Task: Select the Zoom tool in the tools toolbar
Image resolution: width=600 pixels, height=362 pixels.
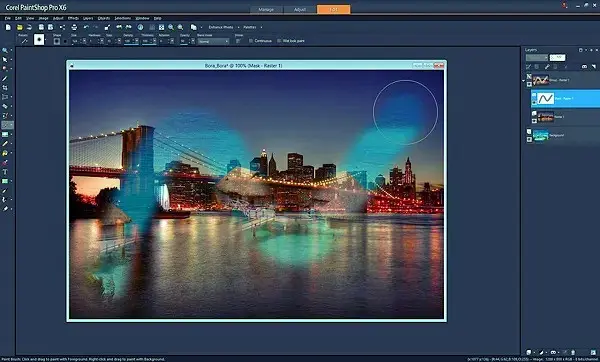Action: [5, 51]
